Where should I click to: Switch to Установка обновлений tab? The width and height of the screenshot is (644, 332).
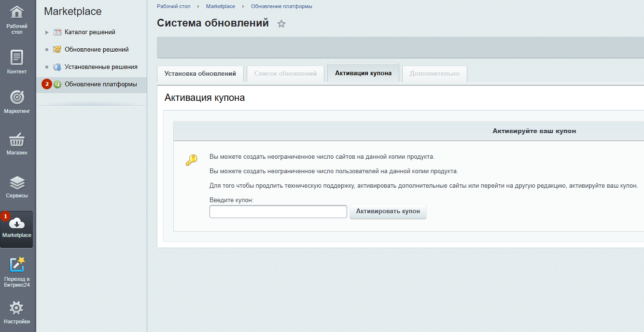click(x=200, y=74)
